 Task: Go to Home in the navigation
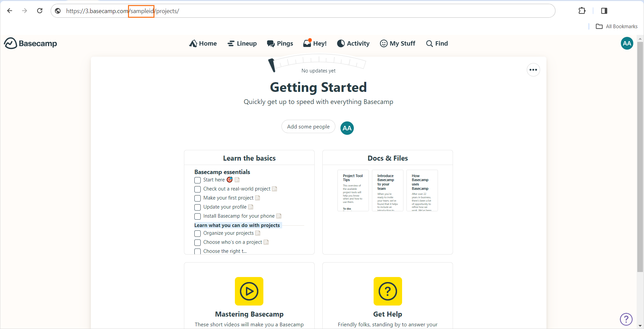tap(203, 43)
